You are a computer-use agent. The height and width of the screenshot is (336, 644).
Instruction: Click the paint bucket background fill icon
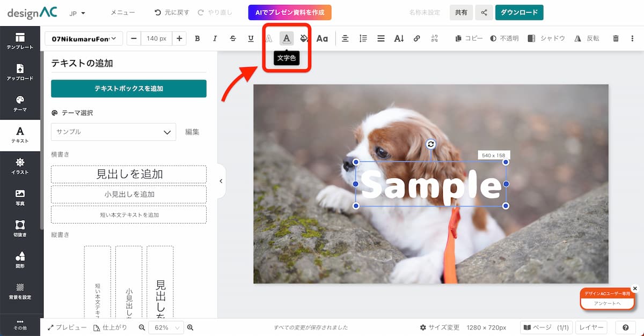point(304,39)
